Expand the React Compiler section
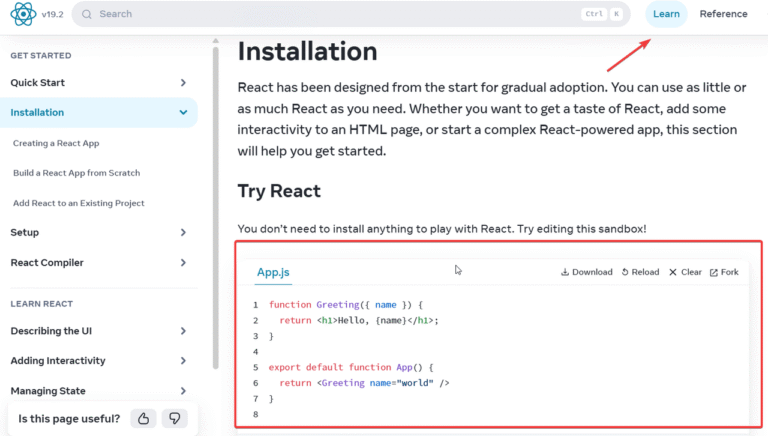768x436 pixels. (x=183, y=263)
